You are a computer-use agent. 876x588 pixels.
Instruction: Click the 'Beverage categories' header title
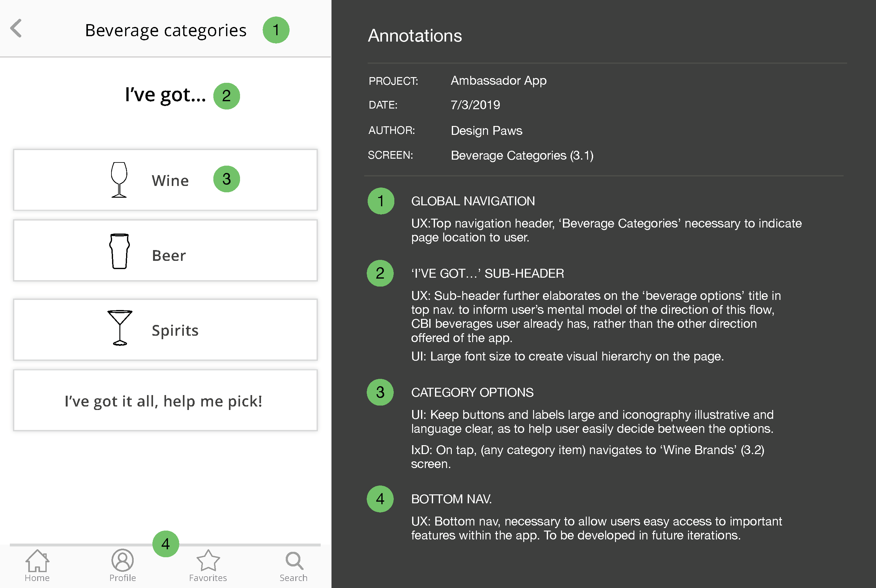(165, 30)
